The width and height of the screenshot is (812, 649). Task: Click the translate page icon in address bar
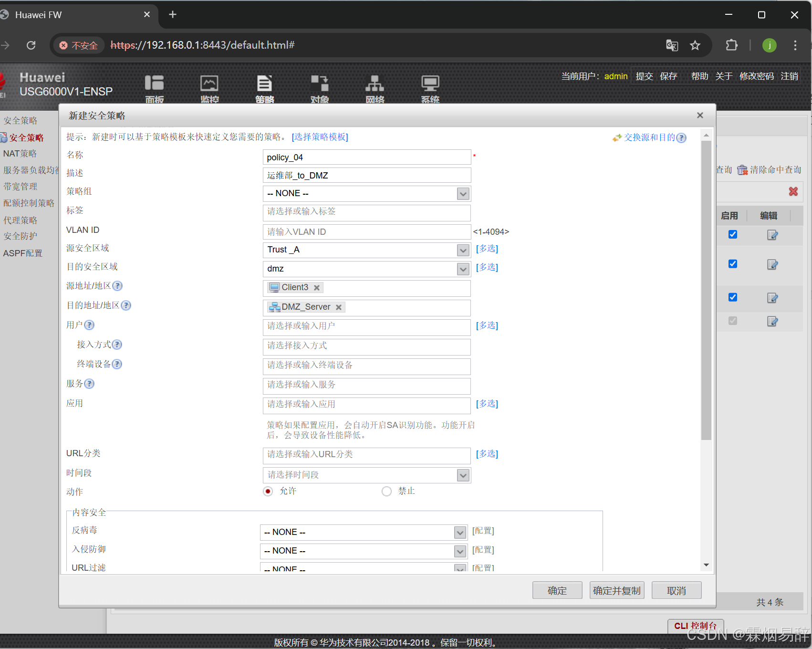[x=672, y=45]
